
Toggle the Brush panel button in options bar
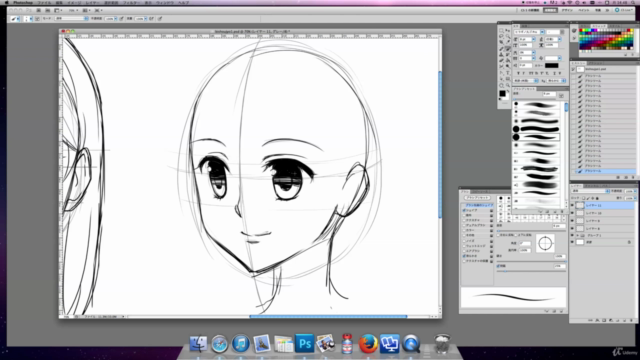(37, 18)
